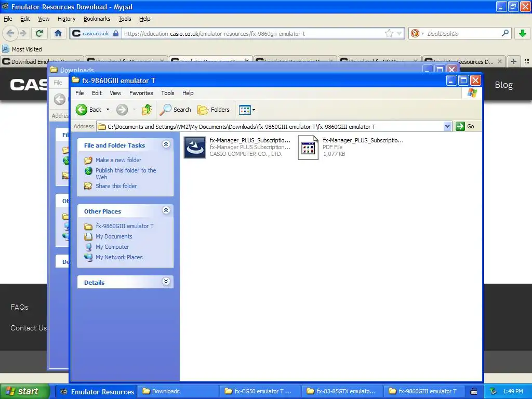Click the Contact Us footer link
The width and height of the screenshot is (532, 399).
click(29, 328)
